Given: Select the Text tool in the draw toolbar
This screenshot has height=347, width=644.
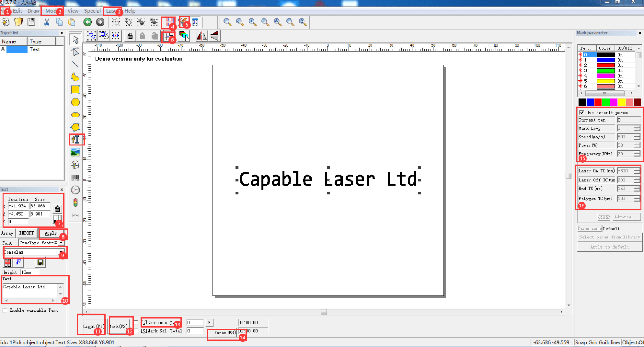Looking at the screenshot, I should 75,140.
